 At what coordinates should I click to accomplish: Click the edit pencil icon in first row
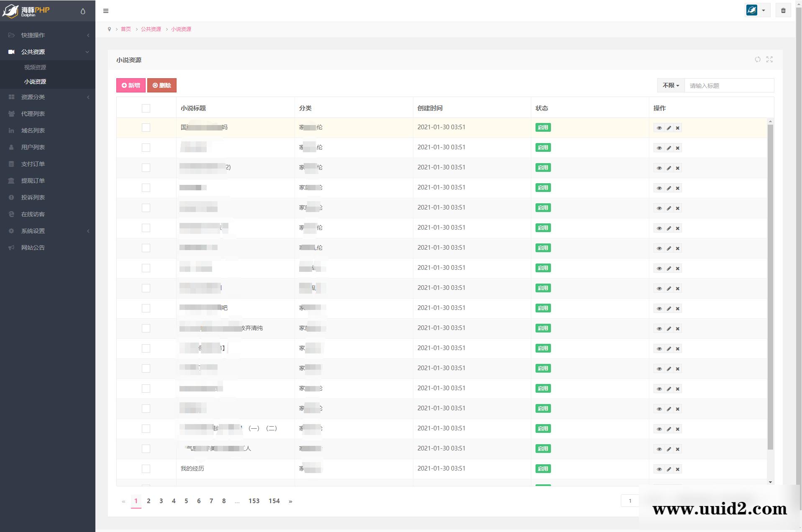pyautogui.click(x=669, y=128)
